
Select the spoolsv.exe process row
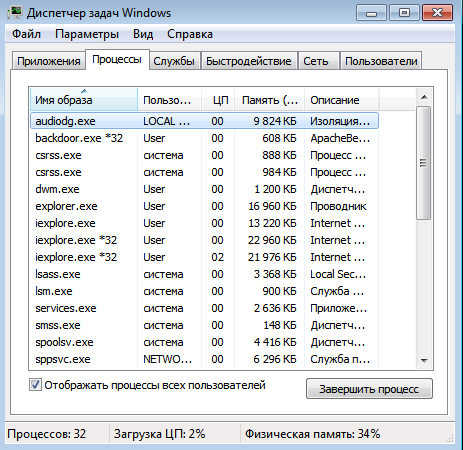click(x=204, y=342)
